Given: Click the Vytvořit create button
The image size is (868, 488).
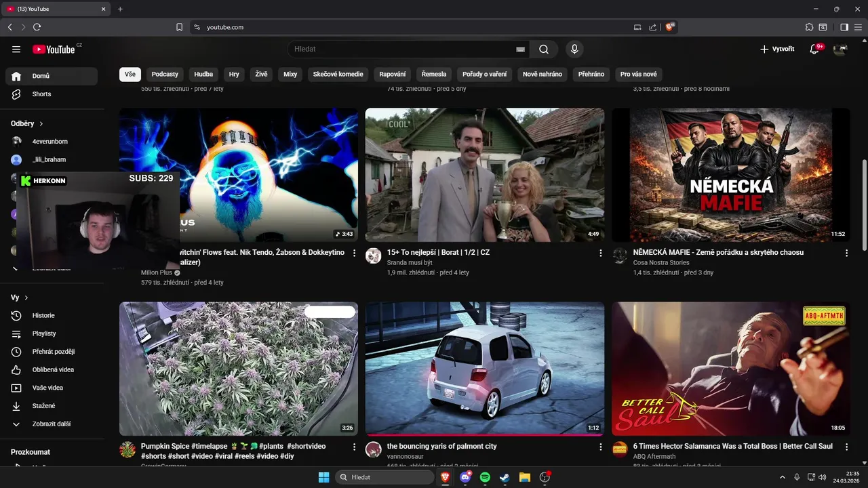Looking at the screenshot, I should 777,49.
